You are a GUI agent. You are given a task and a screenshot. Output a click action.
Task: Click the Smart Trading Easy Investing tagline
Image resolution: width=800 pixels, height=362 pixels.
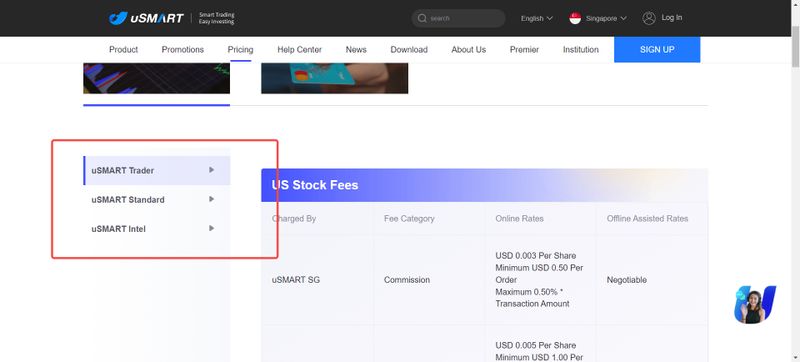coord(216,18)
